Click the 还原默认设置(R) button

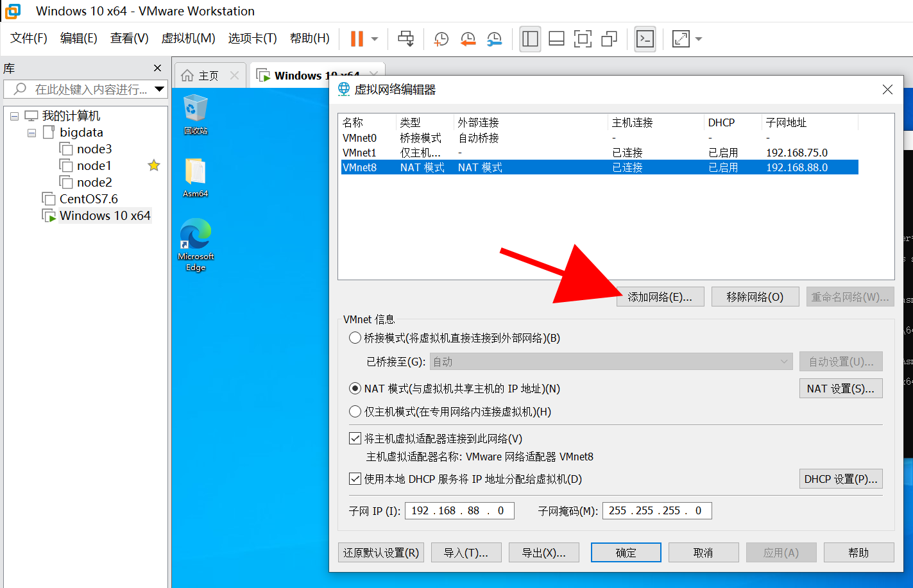[381, 553]
